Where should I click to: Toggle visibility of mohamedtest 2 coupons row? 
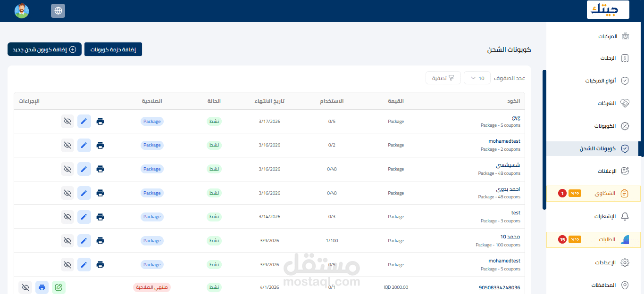[67, 145]
